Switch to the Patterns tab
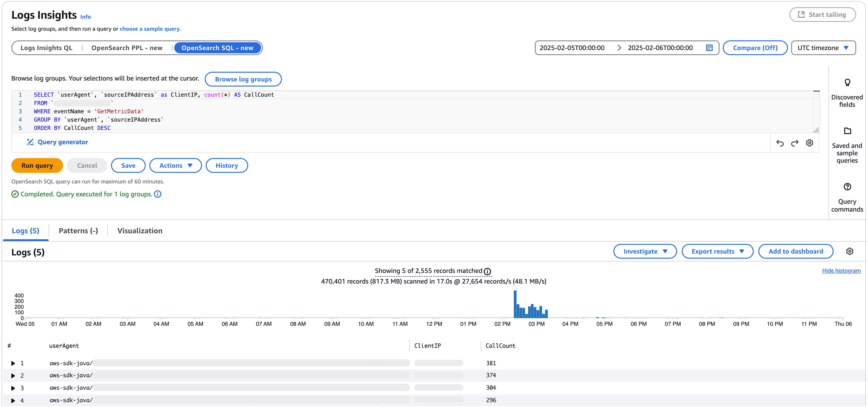868x407 pixels. 78,231
